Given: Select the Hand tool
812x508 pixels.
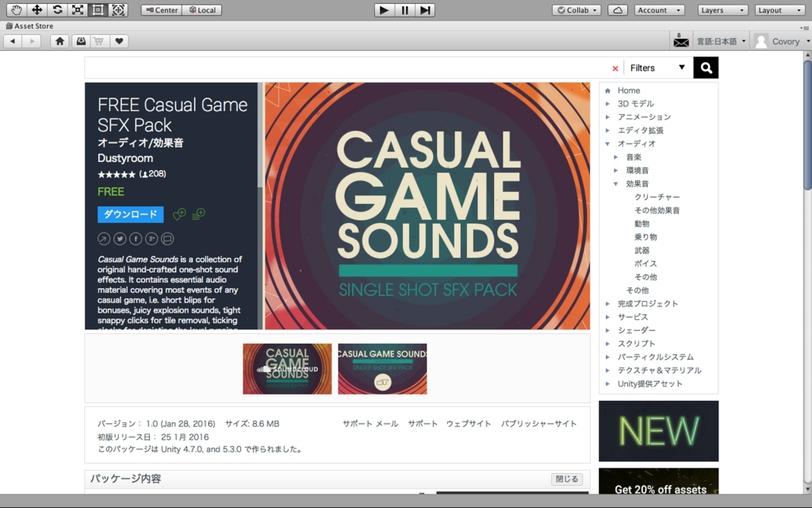Looking at the screenshot, I should click(x=16, y=10).
